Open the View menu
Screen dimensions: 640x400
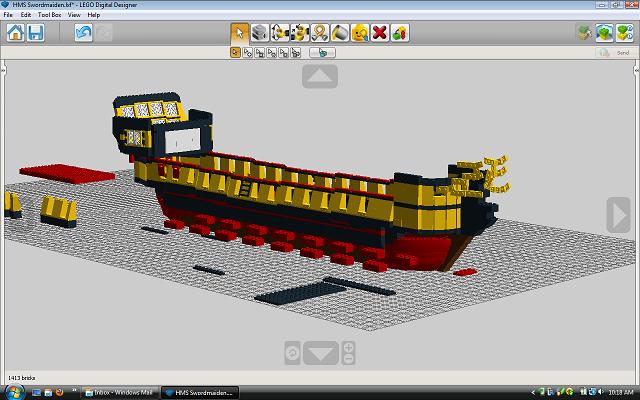coord(74,15)
